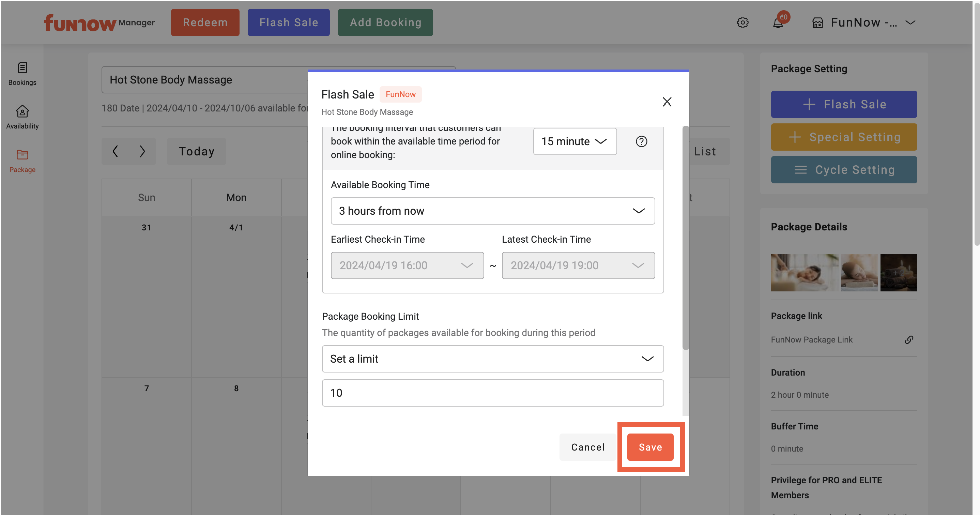Save the Flash Sale settings

pyautogui.click(x=650, y=447)
